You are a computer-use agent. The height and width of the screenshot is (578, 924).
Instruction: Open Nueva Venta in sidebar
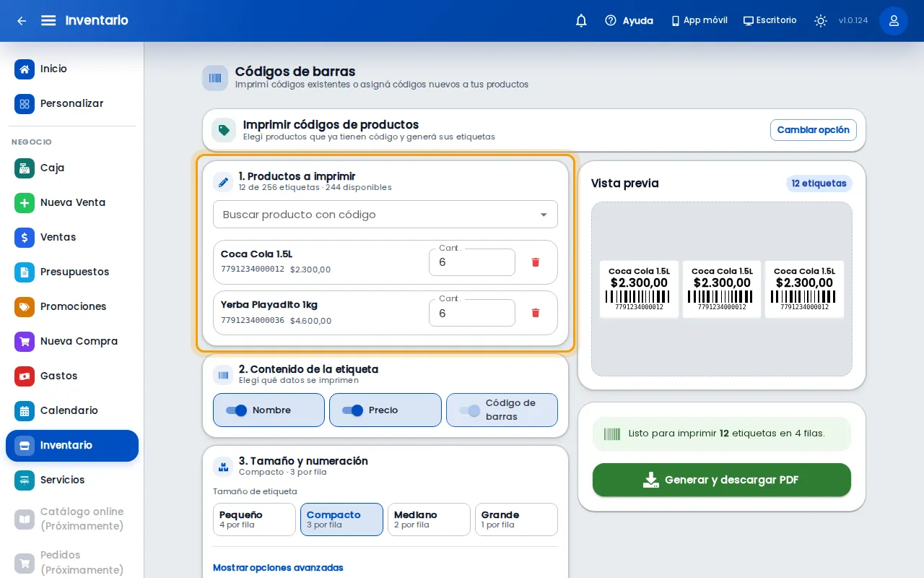72,202
